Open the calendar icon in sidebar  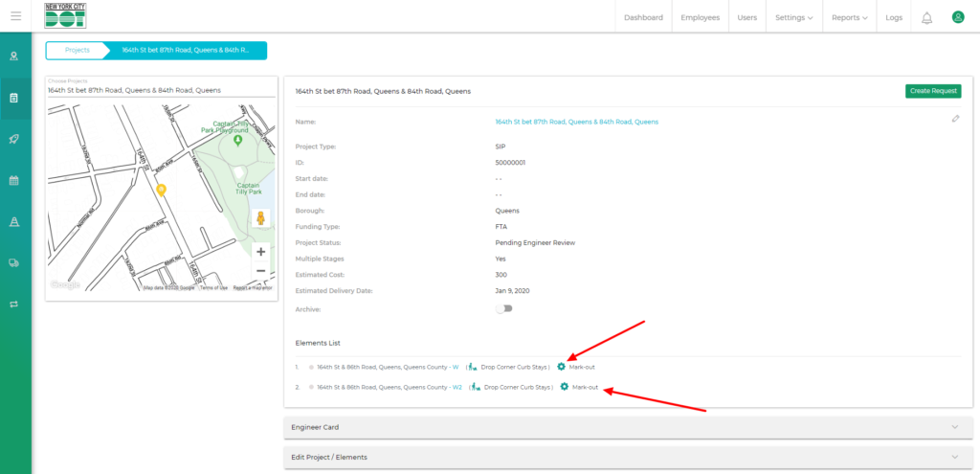[x=14, y=180]
